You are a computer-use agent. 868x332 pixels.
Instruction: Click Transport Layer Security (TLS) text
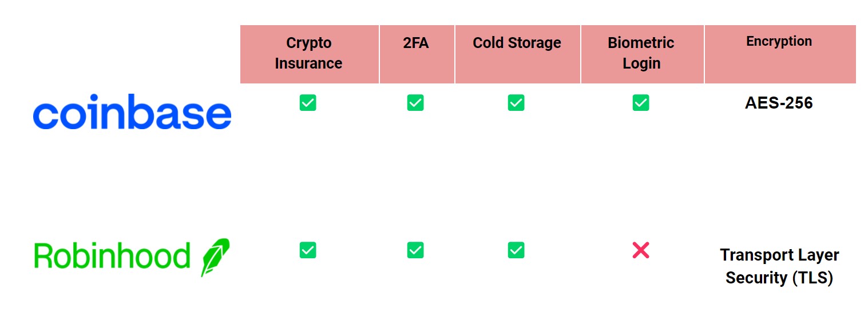click(779, 266)
